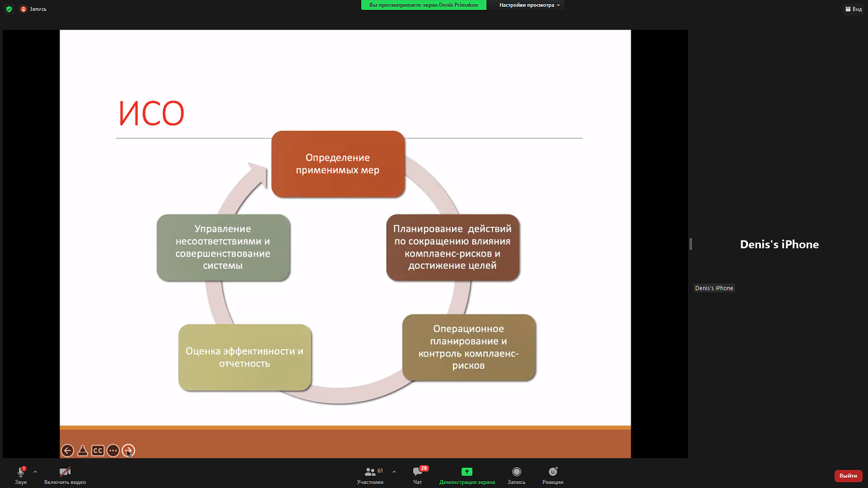Go to previous slide arrow

(x=68, y=450)
